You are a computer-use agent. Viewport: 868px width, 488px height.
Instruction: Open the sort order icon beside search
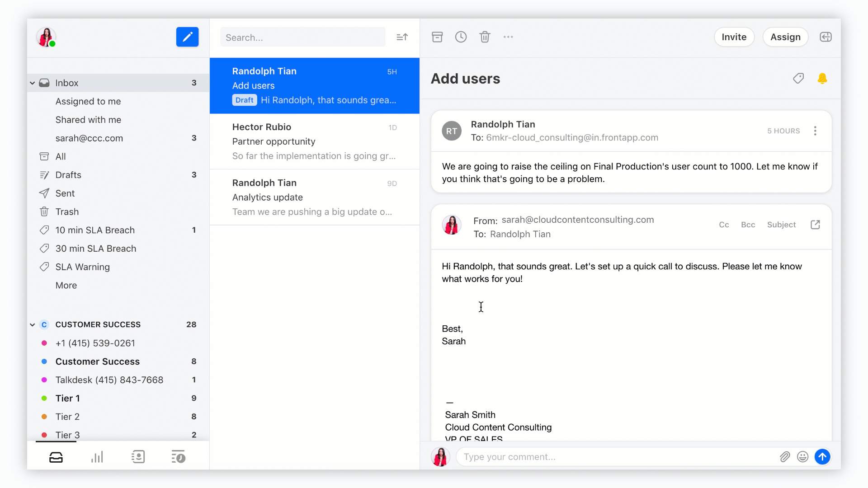(x=402, y=37)
